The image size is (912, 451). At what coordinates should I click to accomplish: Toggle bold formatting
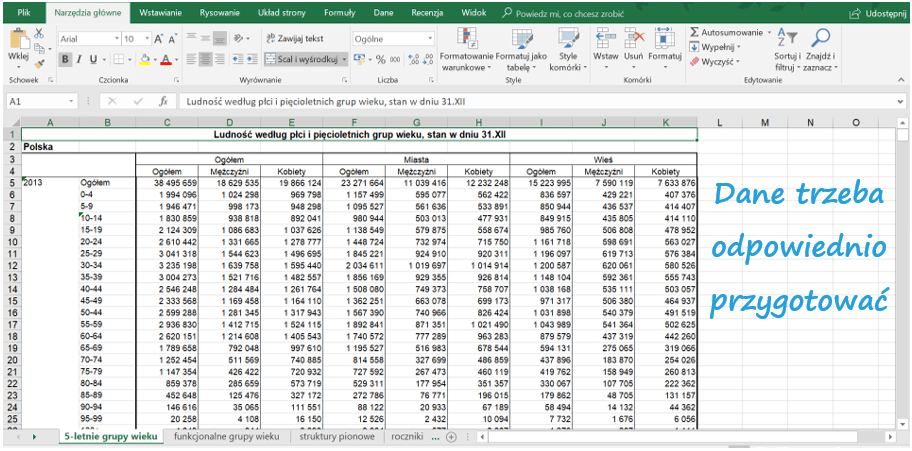pyautogui.click(x=65, y=60)
